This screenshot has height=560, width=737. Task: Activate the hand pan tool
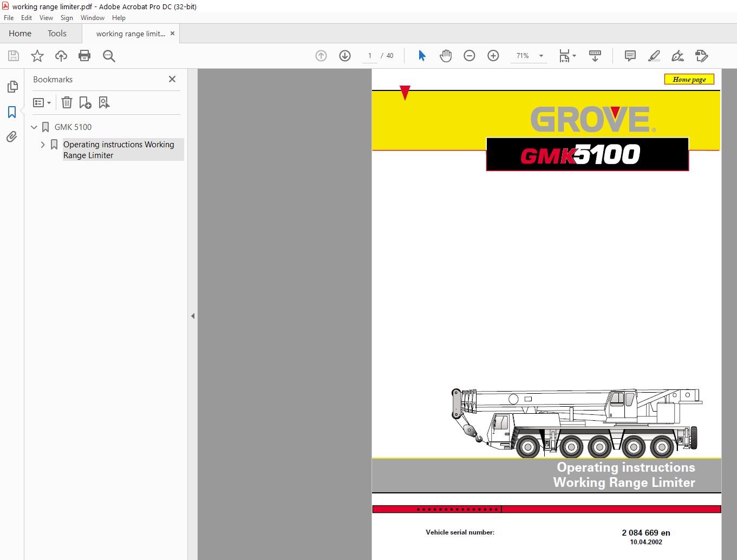(x=446, y=56)
